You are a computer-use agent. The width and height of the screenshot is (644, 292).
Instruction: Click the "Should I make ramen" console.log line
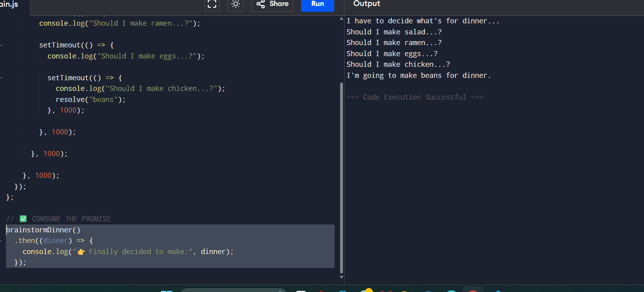pyautogui.click(x=120, y=23)
